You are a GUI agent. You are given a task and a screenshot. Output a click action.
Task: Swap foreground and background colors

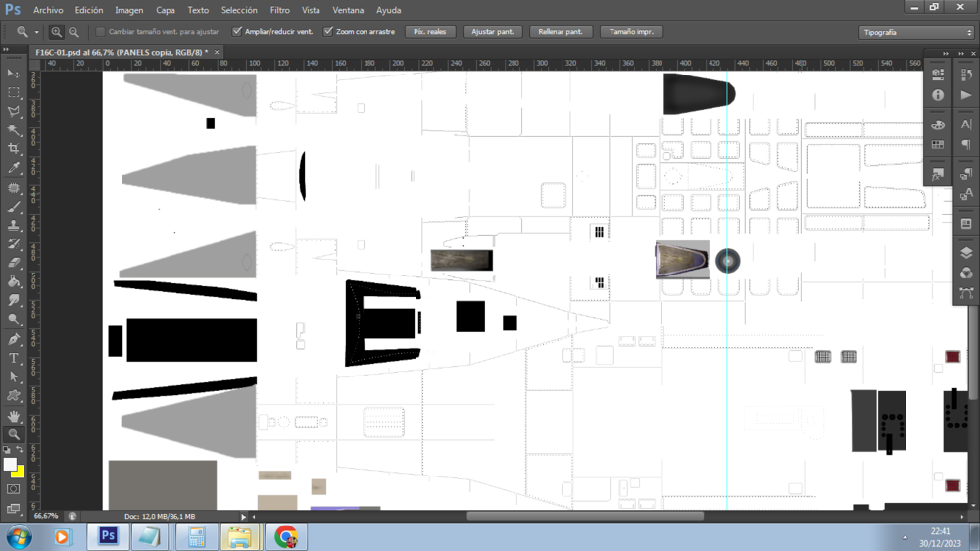click(x=20, y=450)
